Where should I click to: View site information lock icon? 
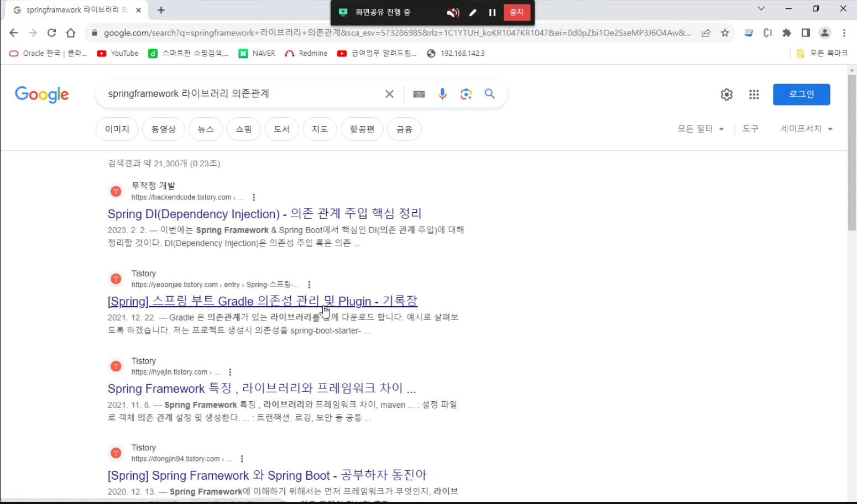94,33
